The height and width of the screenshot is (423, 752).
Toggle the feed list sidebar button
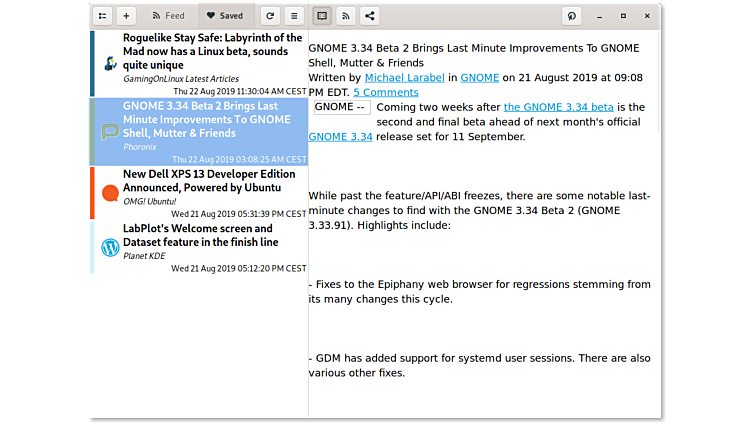coord(102,16)
